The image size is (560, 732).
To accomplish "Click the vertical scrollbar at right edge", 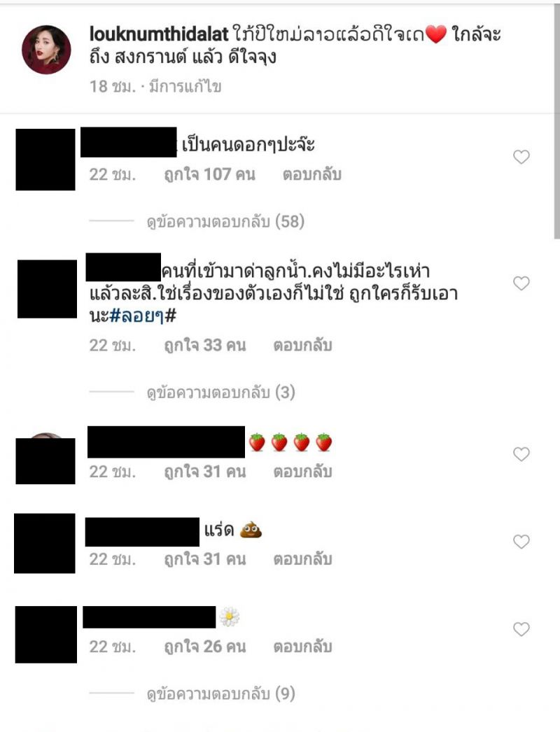I will (556, 121).
